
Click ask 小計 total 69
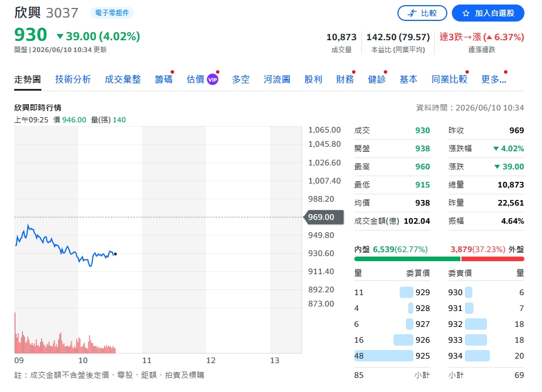[x=519, y=375]
